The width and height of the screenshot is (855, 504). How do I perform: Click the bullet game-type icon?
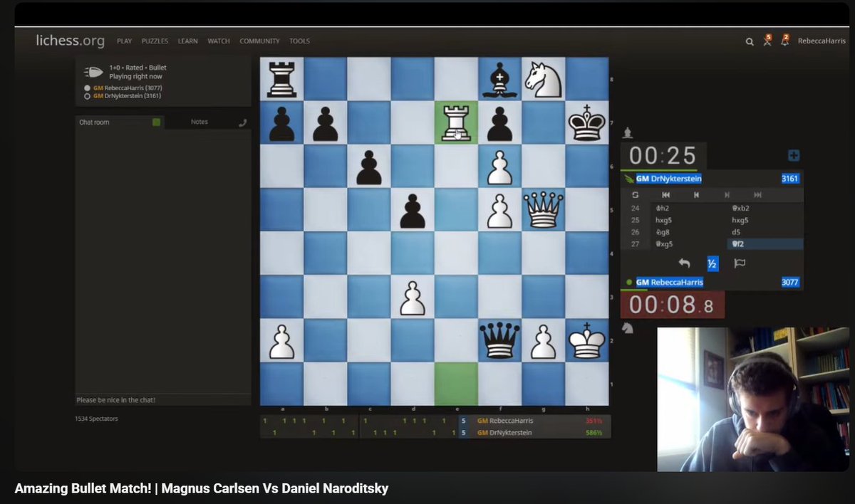pos(93,71)
